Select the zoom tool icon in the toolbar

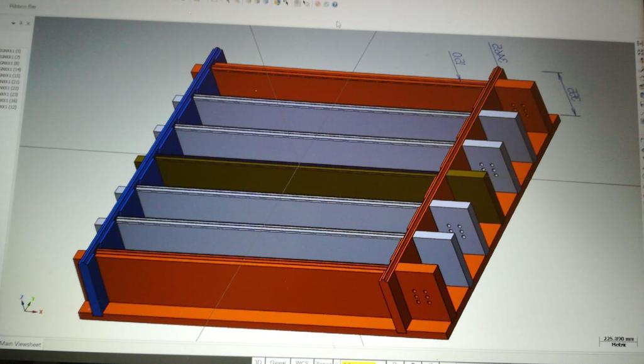(296, 4)
